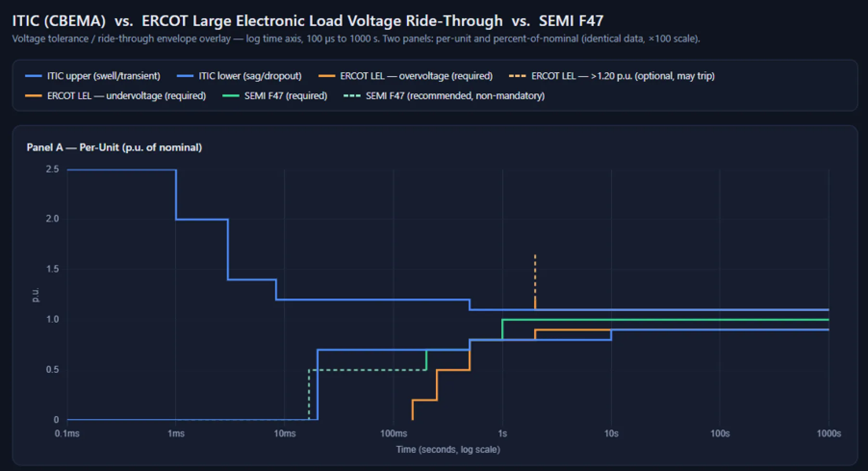
Task: Click the 10ms x-axis tick label
Action: 285,433
